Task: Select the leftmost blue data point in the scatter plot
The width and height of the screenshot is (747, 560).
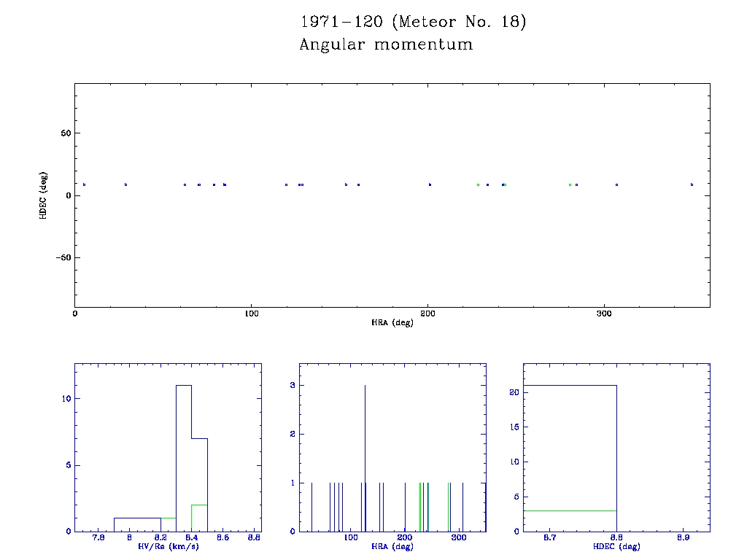Action: (x=85, y=184)
